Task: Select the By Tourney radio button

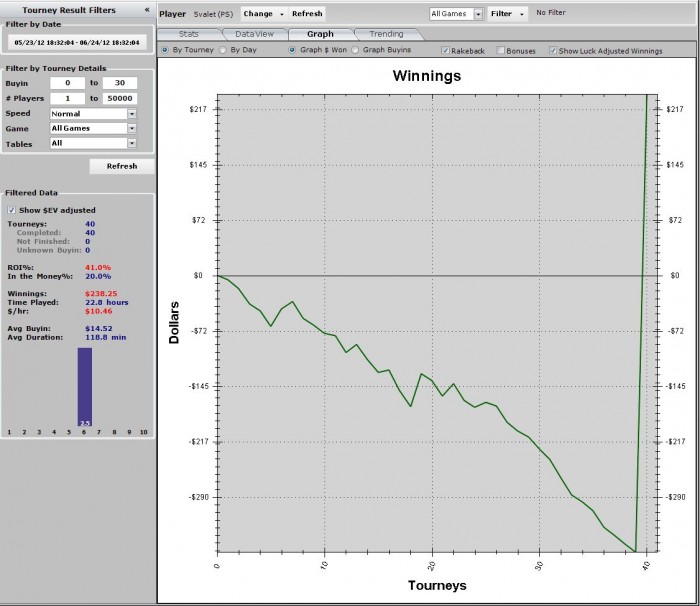Action: [x=165, y=50]
